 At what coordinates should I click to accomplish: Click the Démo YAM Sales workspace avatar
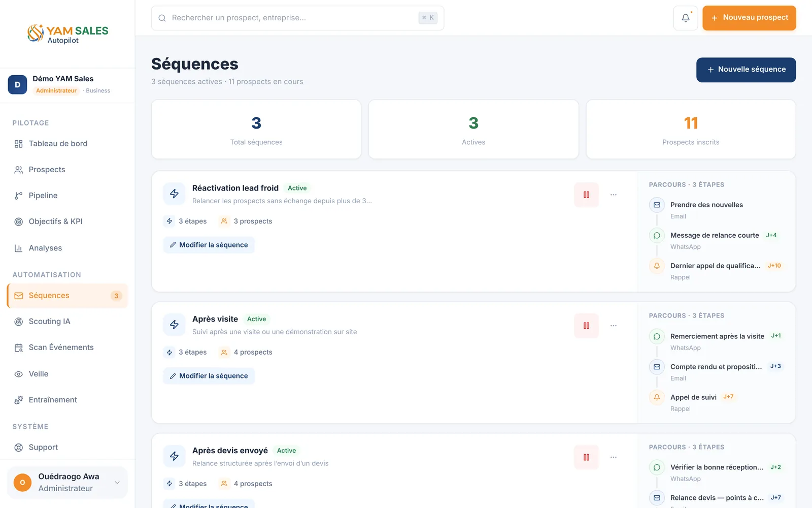pyautogui.click(x=17, y=85)
